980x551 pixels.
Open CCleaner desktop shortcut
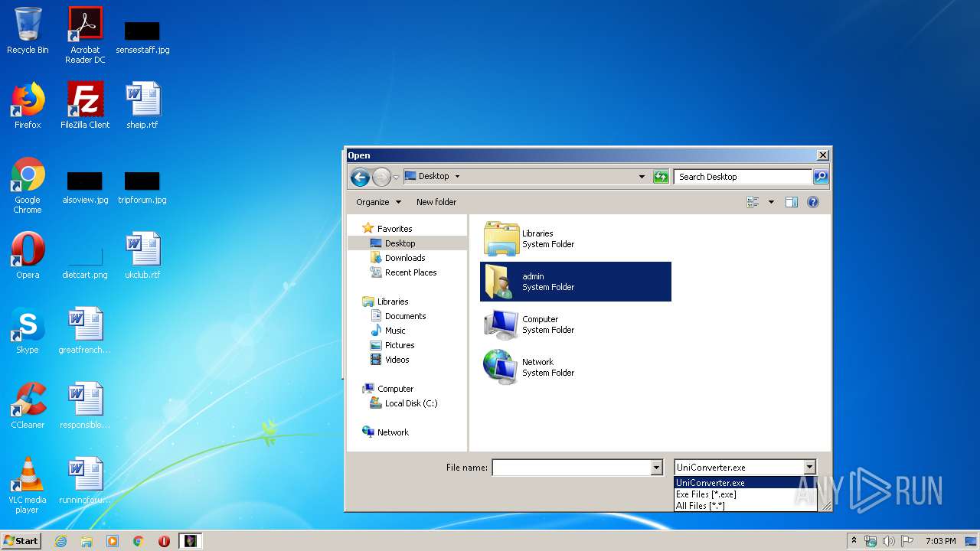28,406
